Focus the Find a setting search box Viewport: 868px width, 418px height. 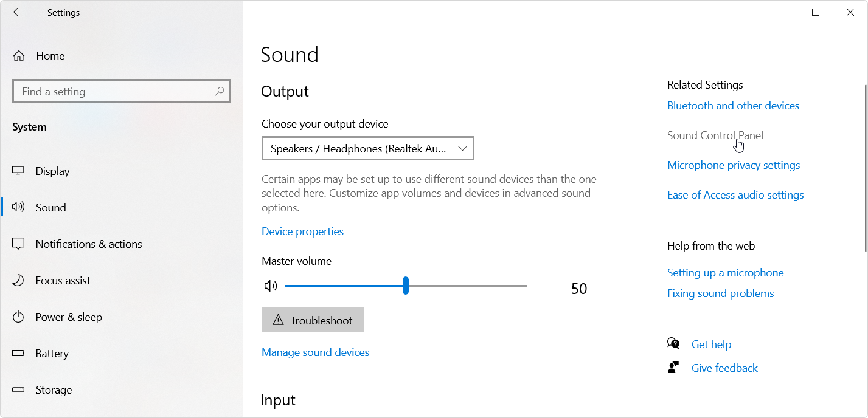coord(121,92)
